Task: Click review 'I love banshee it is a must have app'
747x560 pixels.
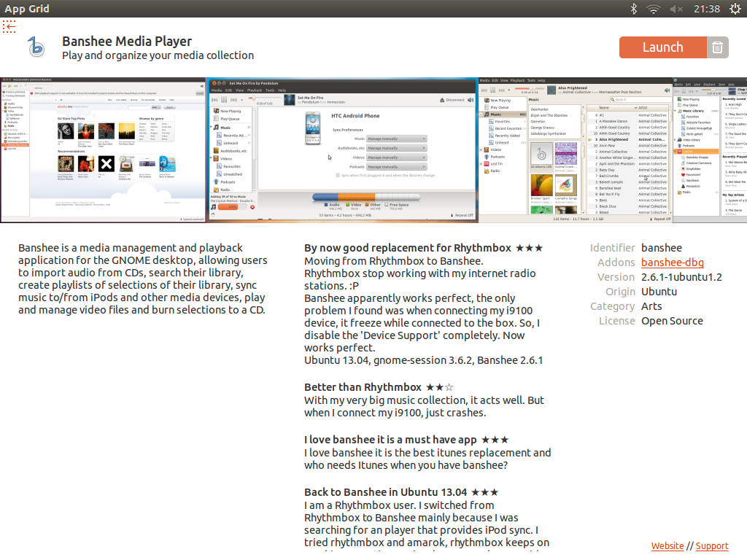Action: [391, 440]
